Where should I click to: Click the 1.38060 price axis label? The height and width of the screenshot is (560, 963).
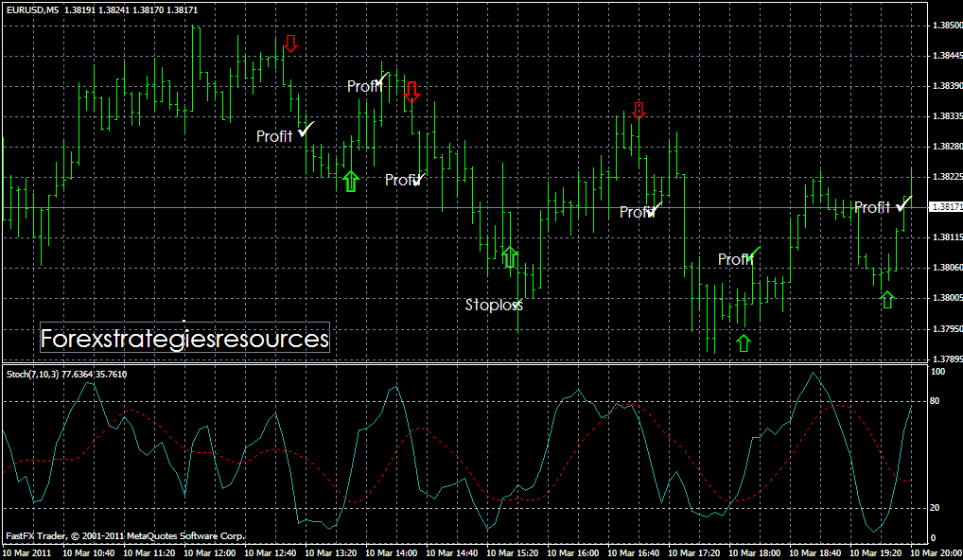click(x=947, y=268)
